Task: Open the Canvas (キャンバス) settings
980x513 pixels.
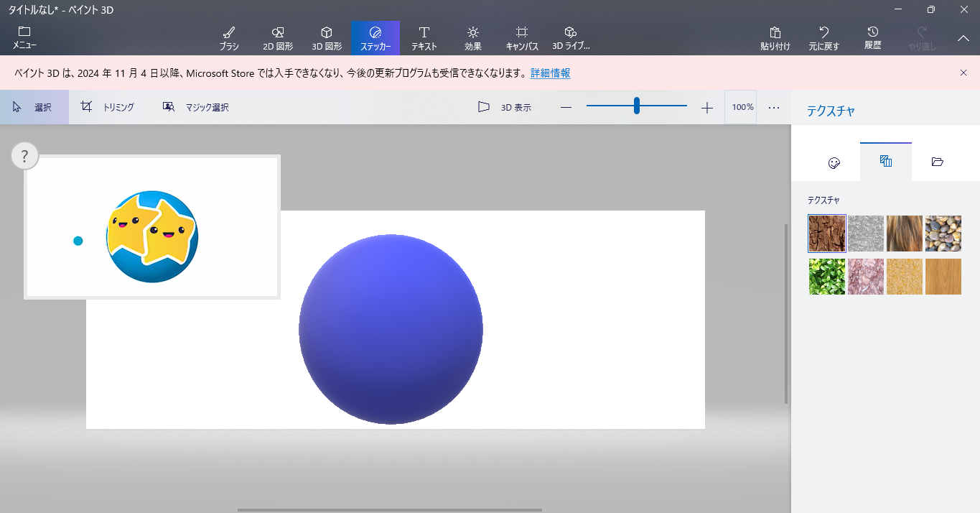Action: click(522, 38)
